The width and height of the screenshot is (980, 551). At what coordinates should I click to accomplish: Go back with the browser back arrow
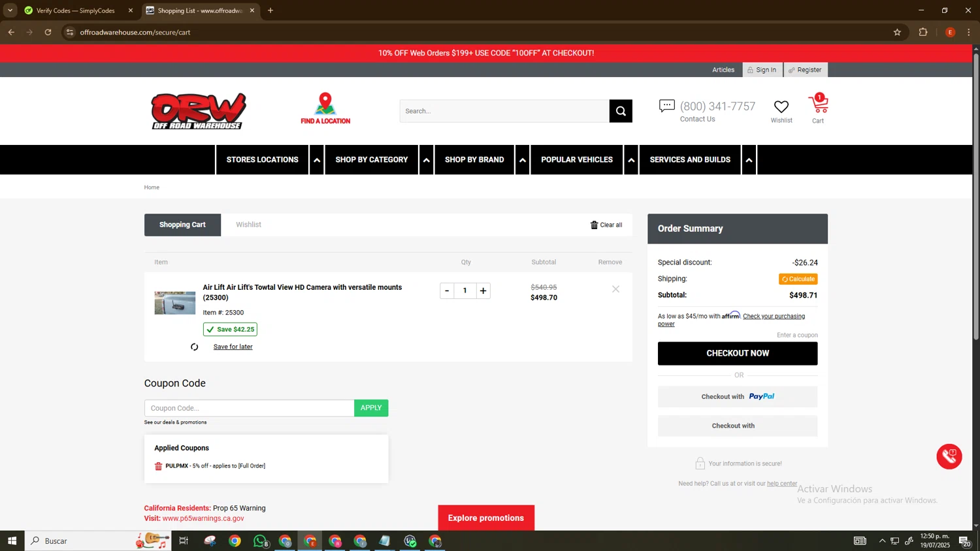11,32
